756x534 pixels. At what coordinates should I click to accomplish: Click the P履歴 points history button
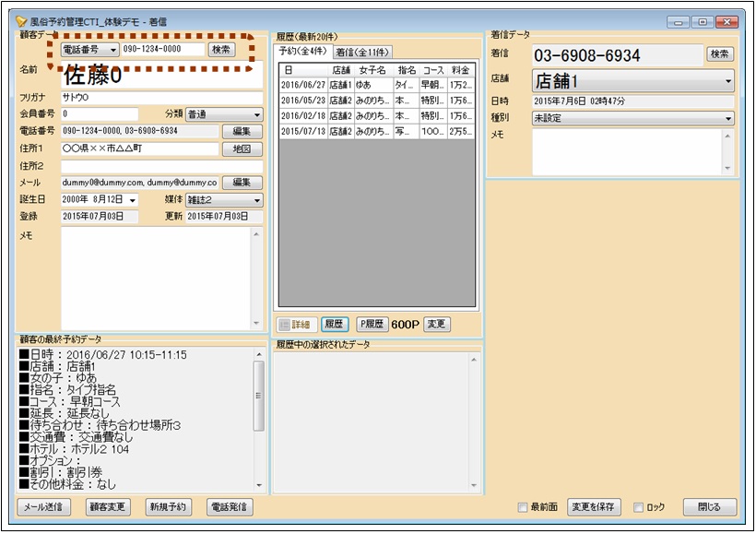(x=372, y=325)
